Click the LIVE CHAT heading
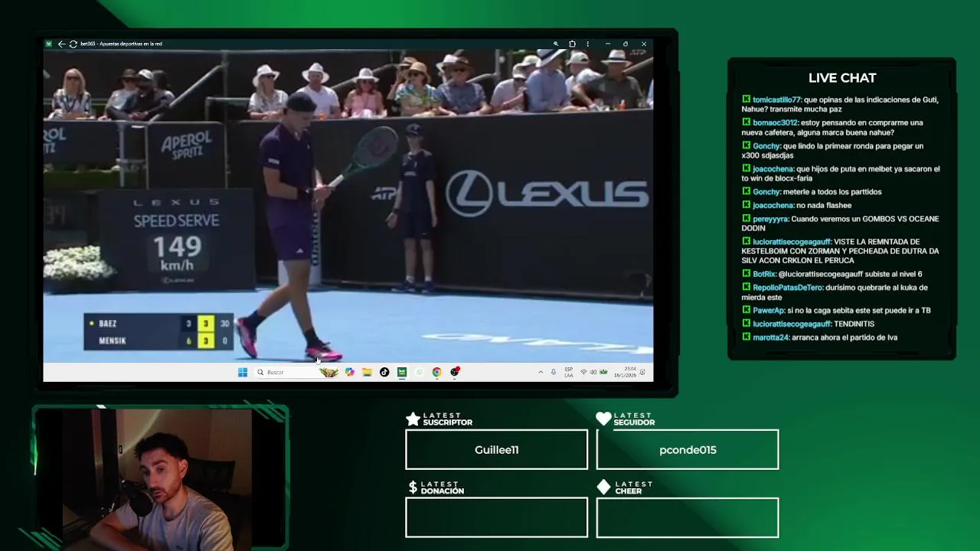This screenshot has height=551, width=980. tap(842, 78)
